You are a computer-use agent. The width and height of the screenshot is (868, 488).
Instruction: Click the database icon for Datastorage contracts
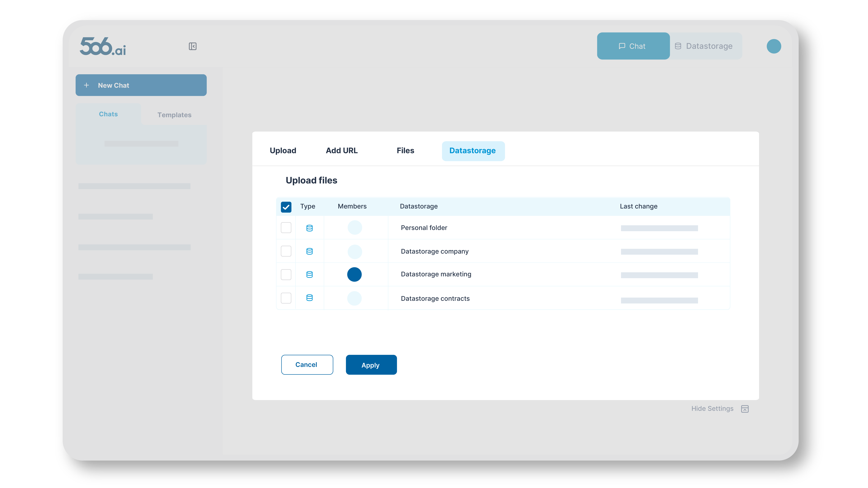(309, 298)
